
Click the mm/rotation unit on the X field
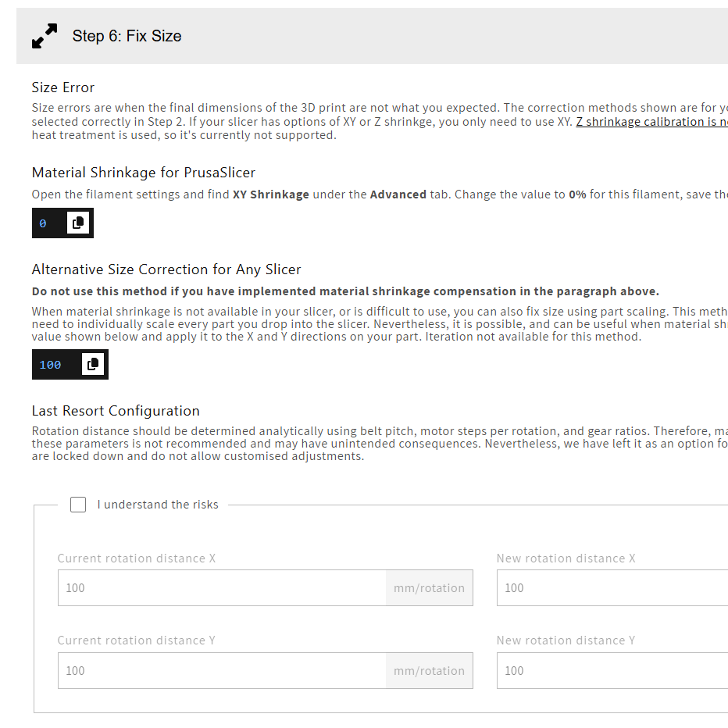(429, 588)
